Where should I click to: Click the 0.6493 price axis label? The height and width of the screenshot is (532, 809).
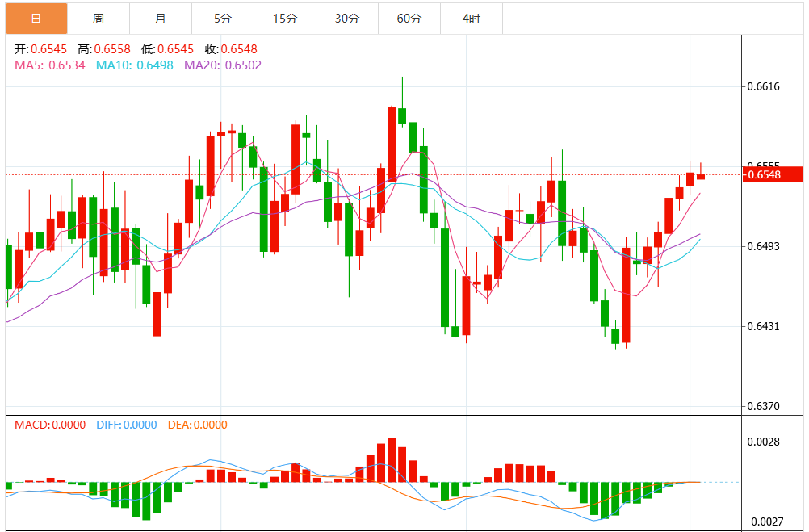coord(764,246)
